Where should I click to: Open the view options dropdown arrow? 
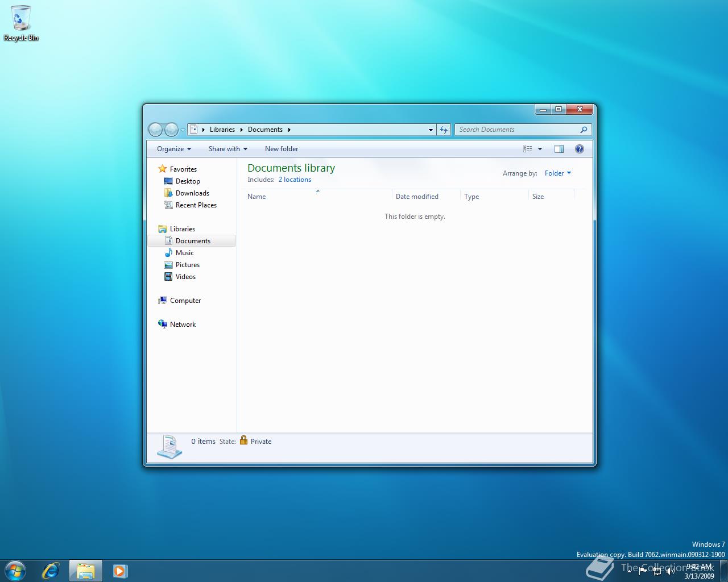point(540,149)
